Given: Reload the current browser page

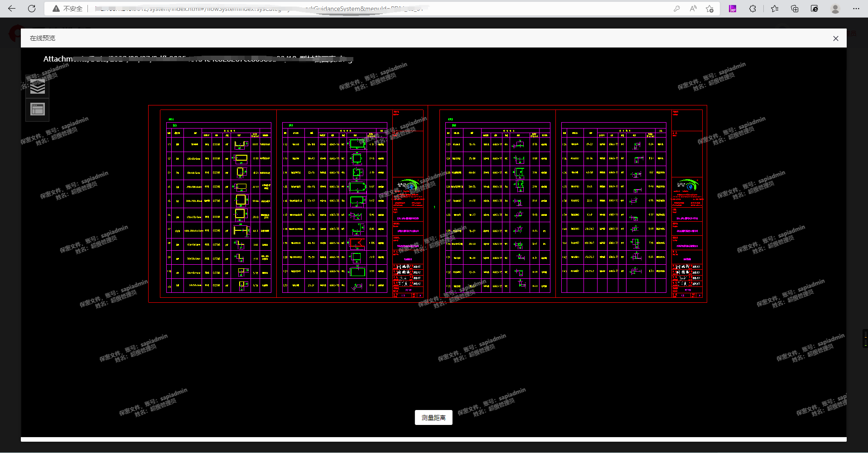Looking at the screenshot, I should 32,9.
